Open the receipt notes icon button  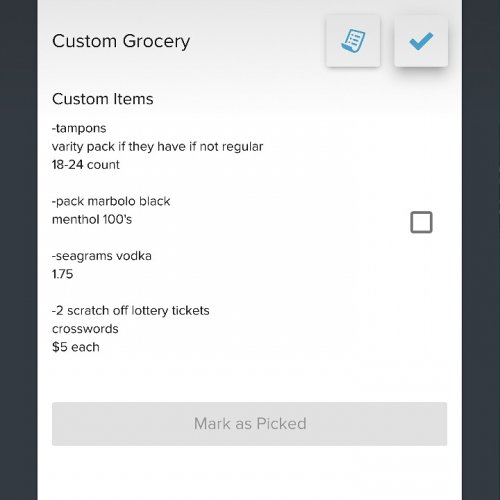[x=353, y=41]
